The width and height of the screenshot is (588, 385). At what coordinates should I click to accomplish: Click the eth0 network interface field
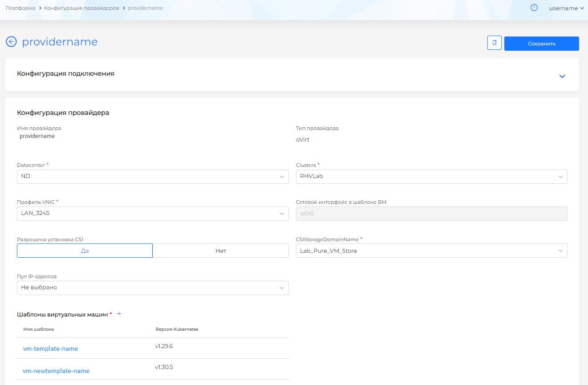[x=431, y=214]
